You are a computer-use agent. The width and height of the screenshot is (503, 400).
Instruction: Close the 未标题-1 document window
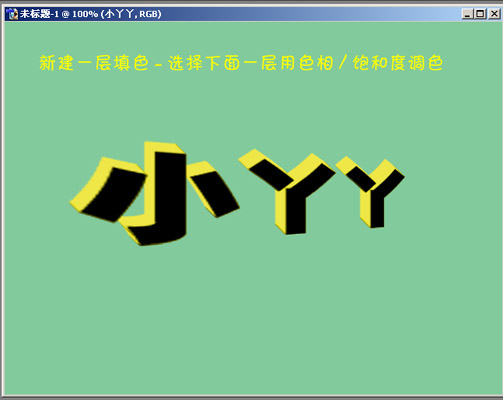point(494,14)
